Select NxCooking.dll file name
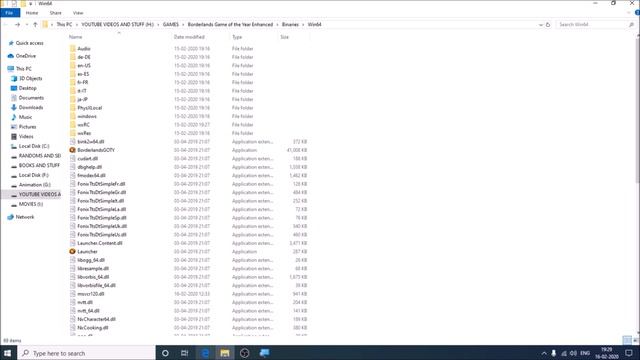 pos(93,328)
